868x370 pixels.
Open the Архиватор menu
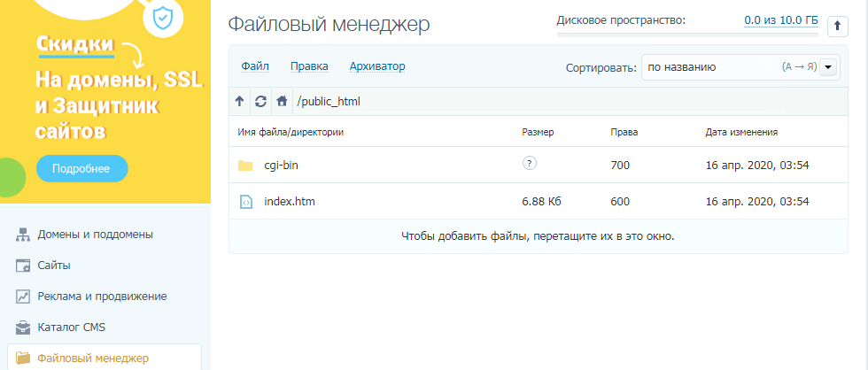377,66
